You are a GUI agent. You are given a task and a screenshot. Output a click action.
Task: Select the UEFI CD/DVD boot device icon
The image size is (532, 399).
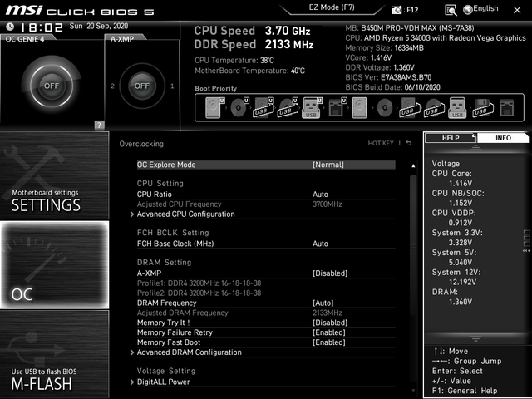point(239,108)
